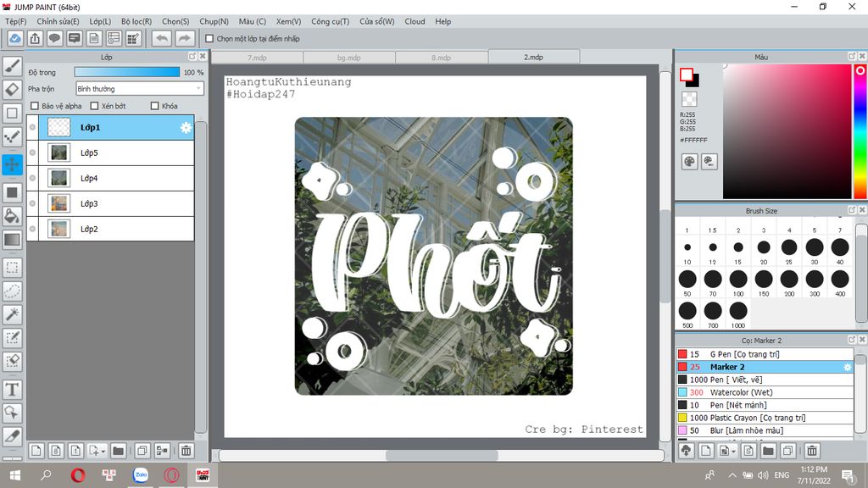Select the Eraser tool in left toolbar
Viewport: 868px width, 488px height.
coord(12,89)
